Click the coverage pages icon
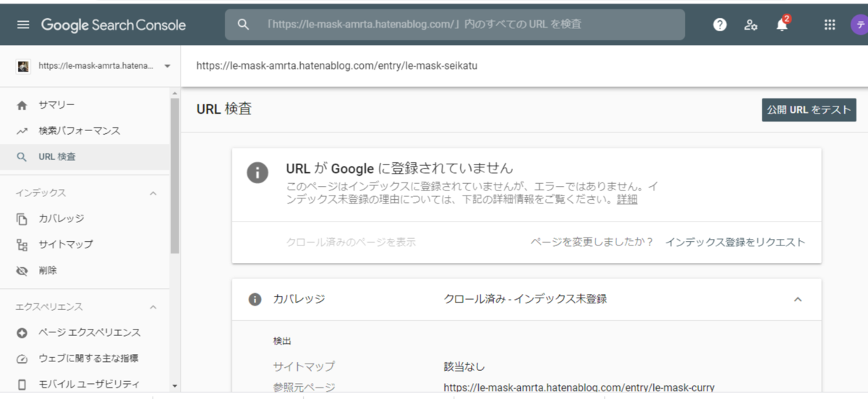Image resolution: width=868 pixels, height=399 pixels. click(x=22, y=219)
